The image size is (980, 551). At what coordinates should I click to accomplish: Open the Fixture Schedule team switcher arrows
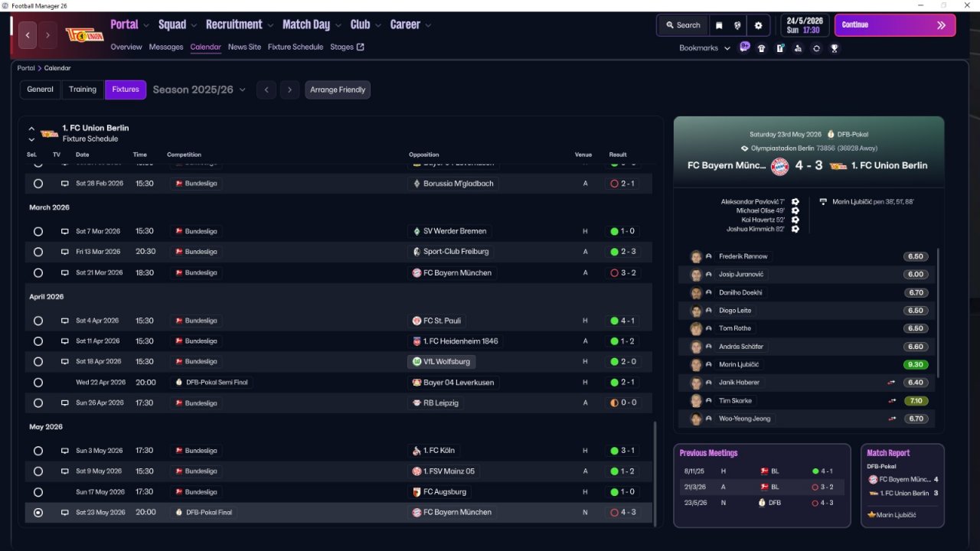[31, 134]
